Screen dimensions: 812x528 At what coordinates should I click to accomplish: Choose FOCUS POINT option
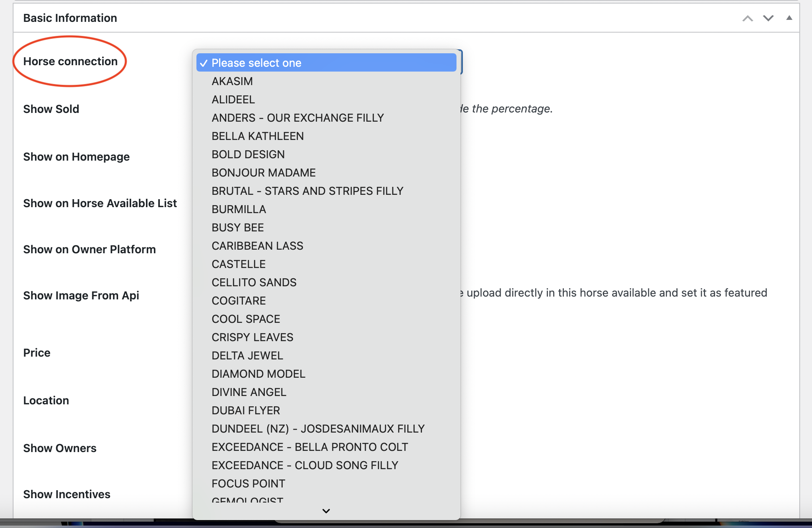pyautogui.click(x=248, y=483)
